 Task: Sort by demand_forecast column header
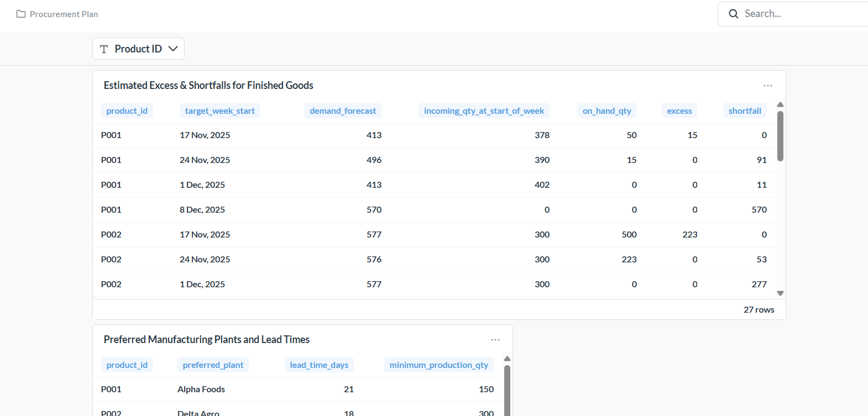343,110
